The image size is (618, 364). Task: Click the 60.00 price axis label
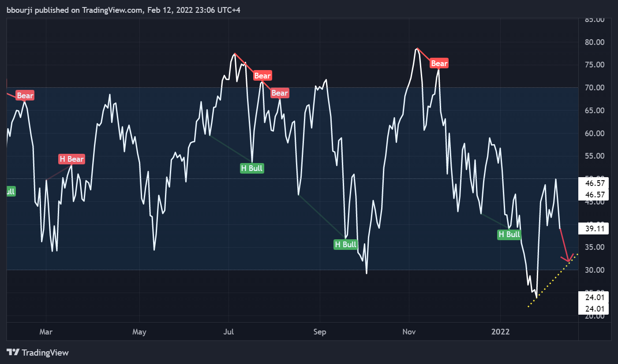(x=595, y=133)
